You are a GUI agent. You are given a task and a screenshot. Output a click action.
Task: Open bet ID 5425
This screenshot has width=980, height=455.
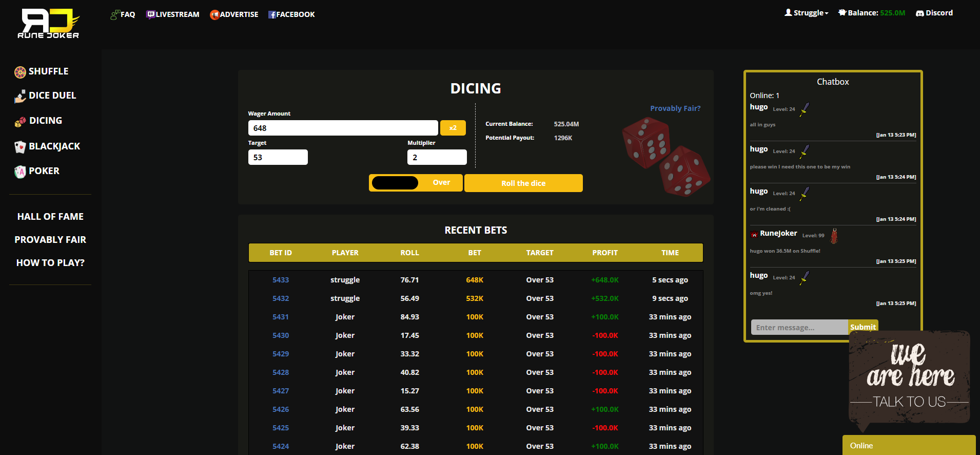[281, 428]
